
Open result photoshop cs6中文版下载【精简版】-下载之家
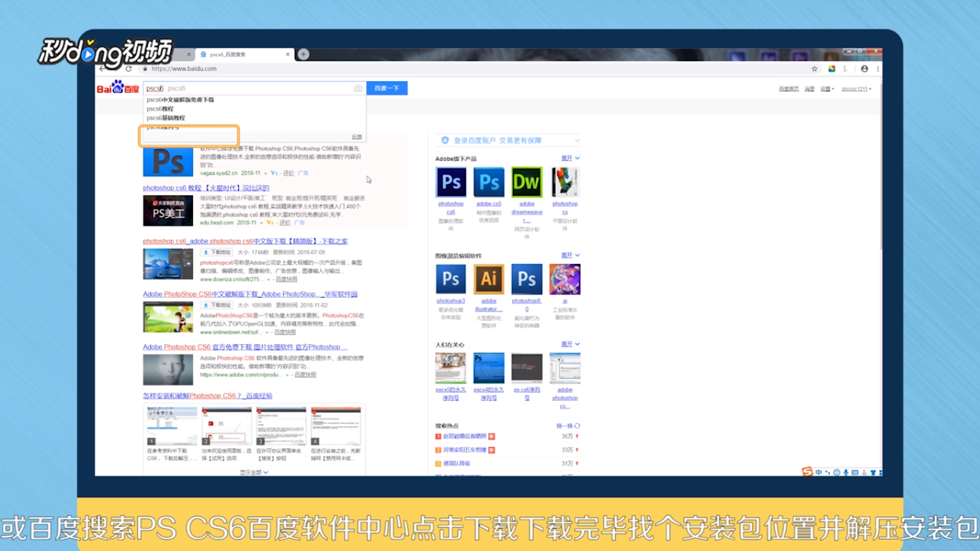pos(245,241)
